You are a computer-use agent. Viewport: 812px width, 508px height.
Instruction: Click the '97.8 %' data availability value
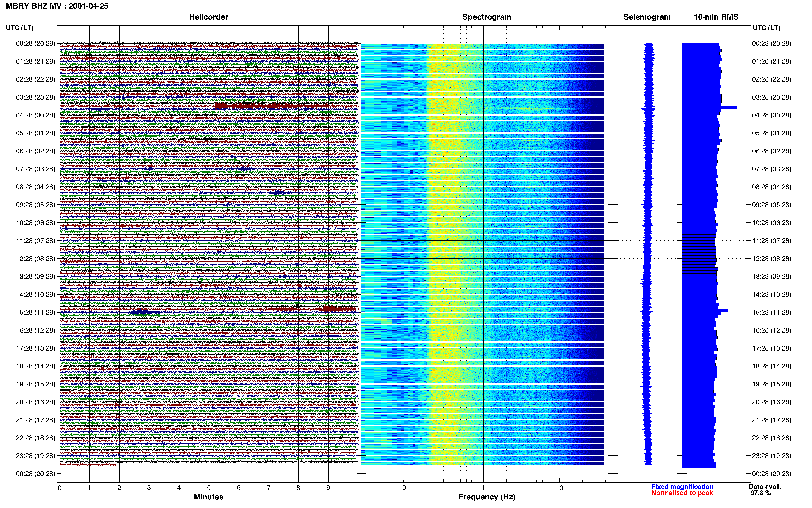click(761, 493)
